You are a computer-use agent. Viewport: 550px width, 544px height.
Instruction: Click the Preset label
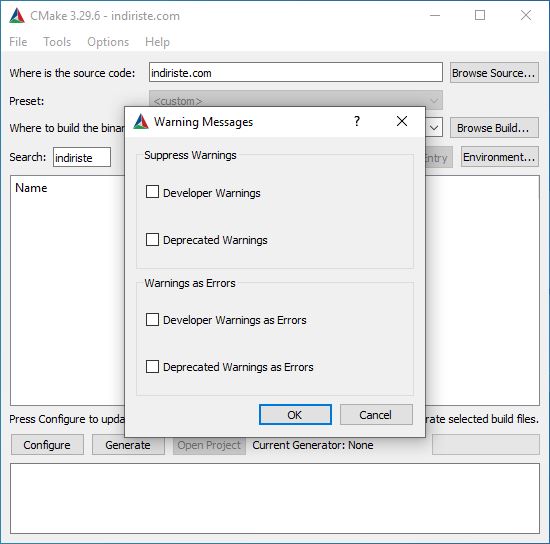pos(27,101)
